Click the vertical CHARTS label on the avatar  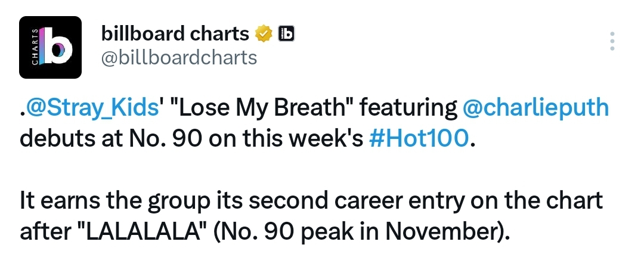tap(35, 47)
